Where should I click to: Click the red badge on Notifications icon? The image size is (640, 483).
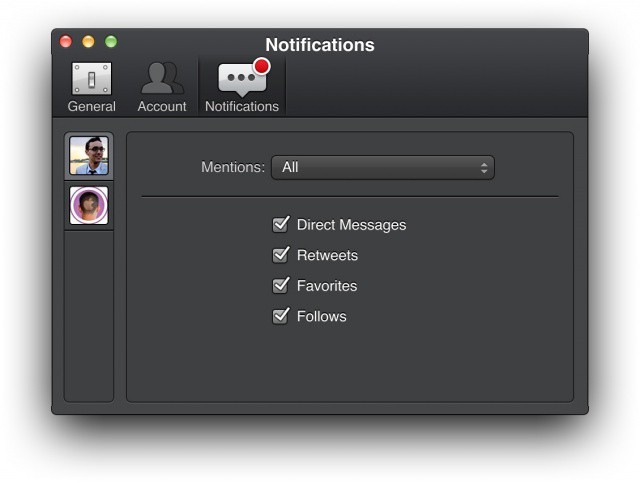tap(262, 67)
